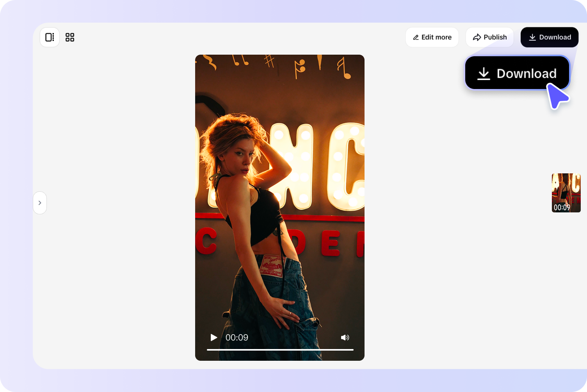Image resolution: width=587 pixels, height=392 pixels.
Task: Open the Edit more menu
Action: click(x=432, y=37)
